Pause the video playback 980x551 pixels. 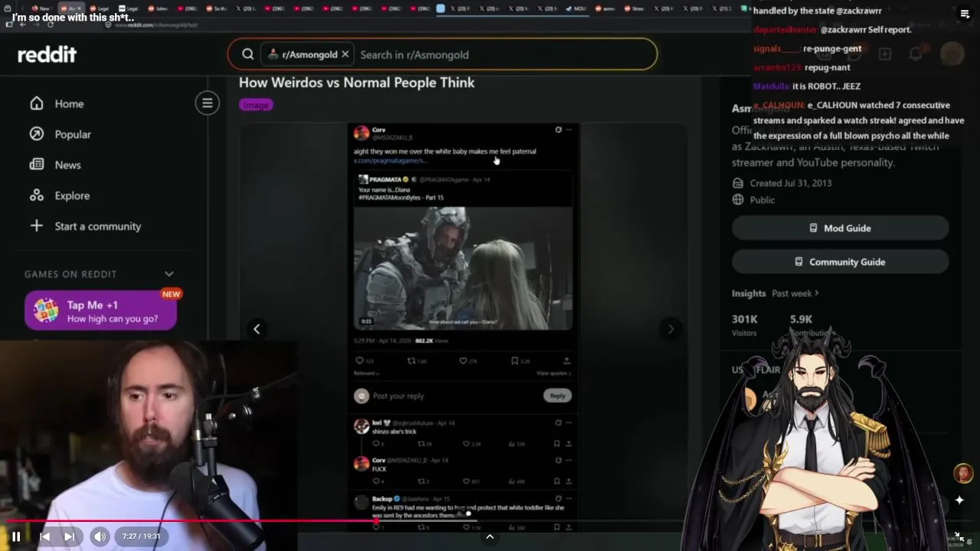click(16, 536)
